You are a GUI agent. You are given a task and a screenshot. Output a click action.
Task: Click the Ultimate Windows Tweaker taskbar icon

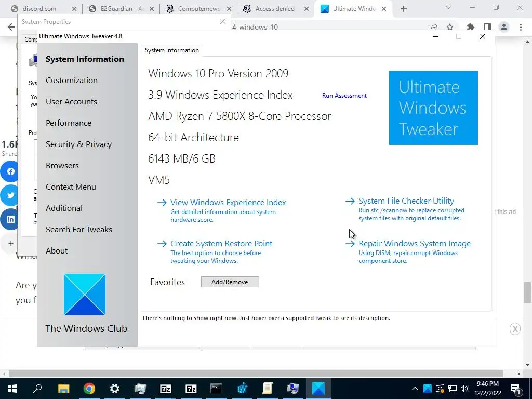318,389
